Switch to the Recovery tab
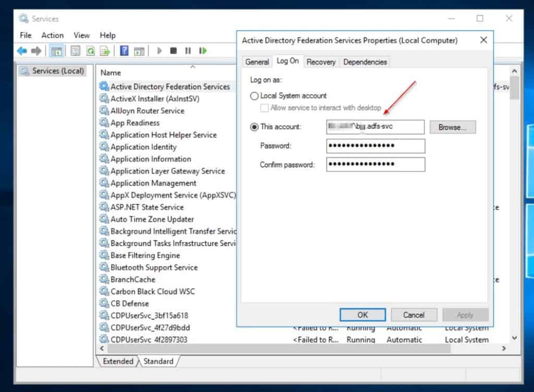534x392 pixels. point(321,62)
